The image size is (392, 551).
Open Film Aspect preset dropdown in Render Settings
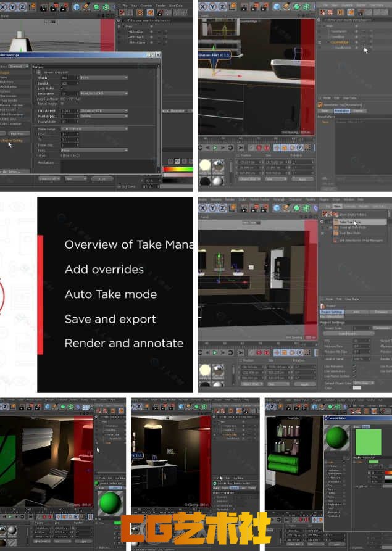coord(104,110)
